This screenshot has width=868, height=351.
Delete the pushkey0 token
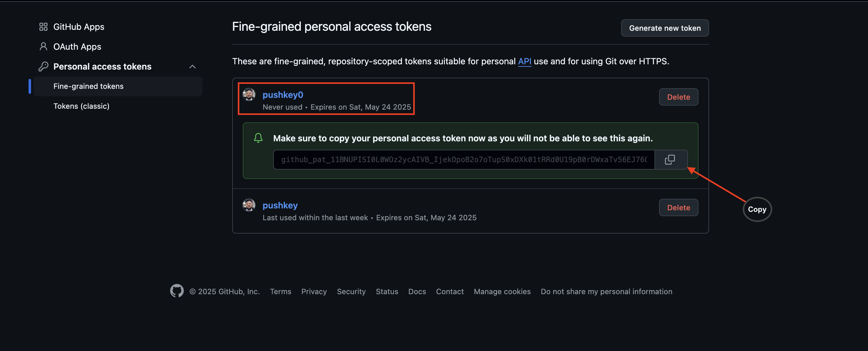coord(678,97)
